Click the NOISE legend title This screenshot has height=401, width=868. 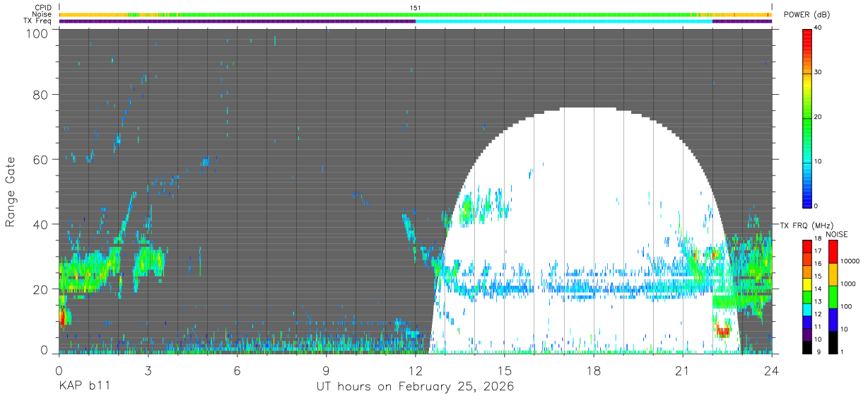[837, 234]
